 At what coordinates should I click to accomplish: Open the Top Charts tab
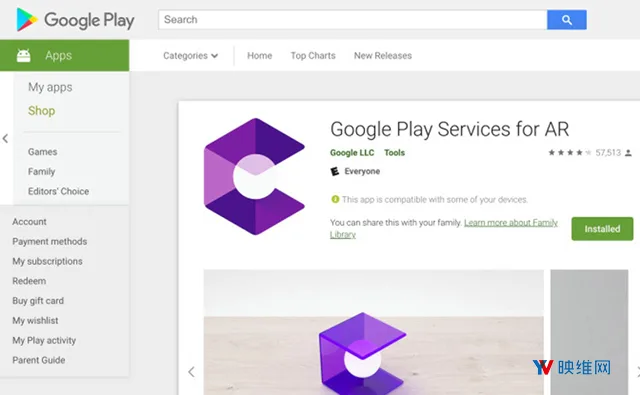(313, 55)
